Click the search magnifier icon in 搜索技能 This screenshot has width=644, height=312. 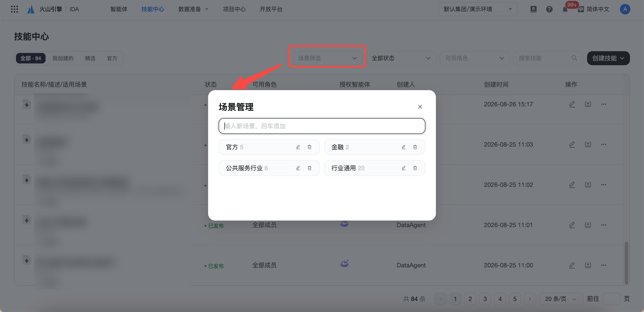[574, 58]
